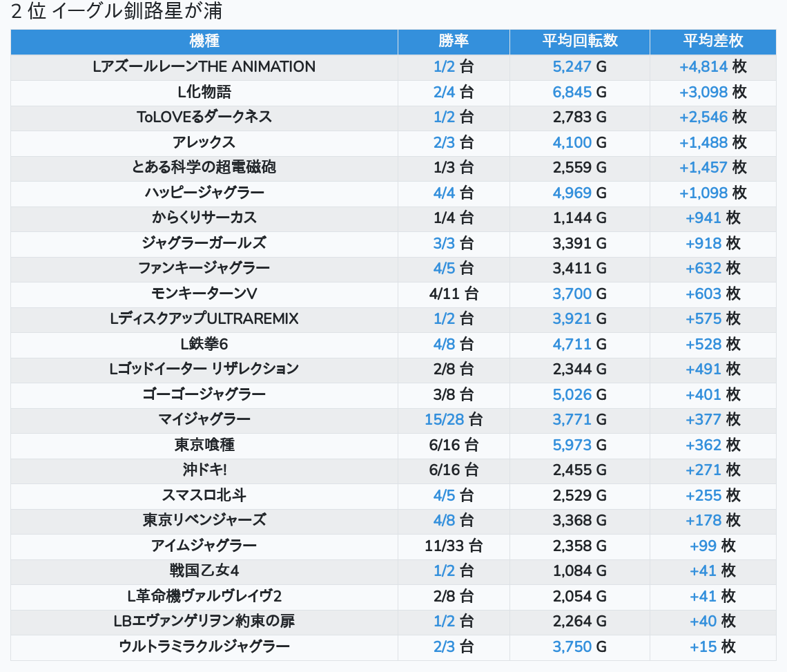The width and height of the screenshot is (787, 672).
Task: Click the 勝率 column header
Action: click(x=454, y=41)
